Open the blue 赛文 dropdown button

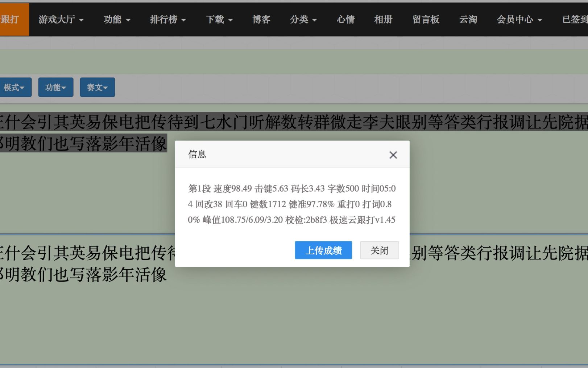[98, 87]
